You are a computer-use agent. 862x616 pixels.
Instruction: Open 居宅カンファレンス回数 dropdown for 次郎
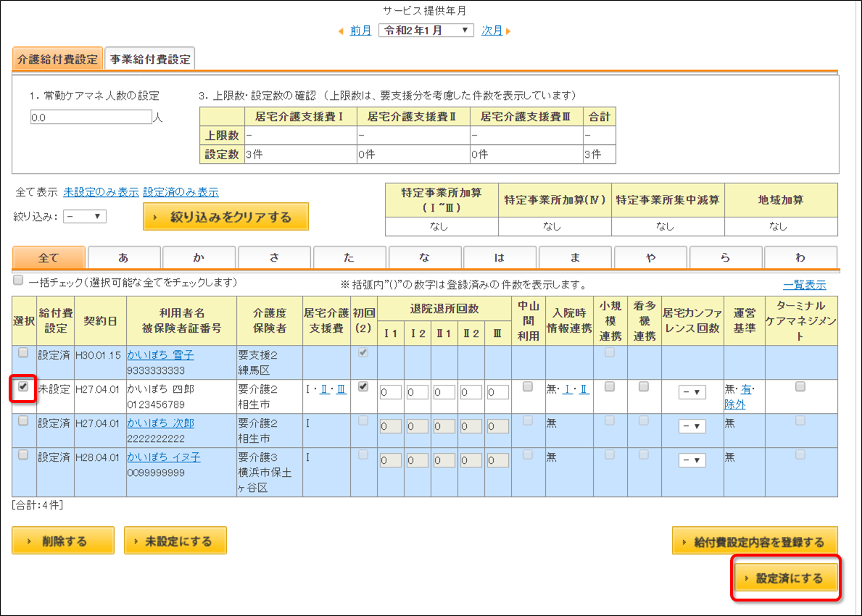[x=692, y=426]
